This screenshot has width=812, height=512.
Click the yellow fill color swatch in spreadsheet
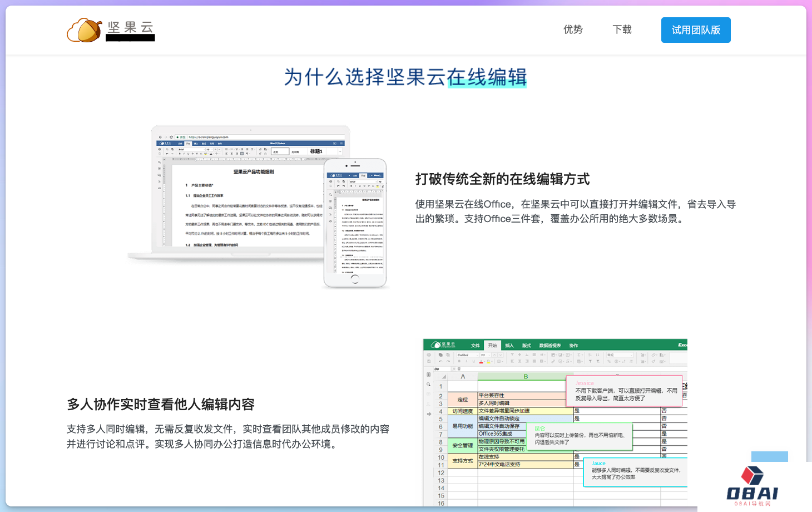[x=489, y=362]
